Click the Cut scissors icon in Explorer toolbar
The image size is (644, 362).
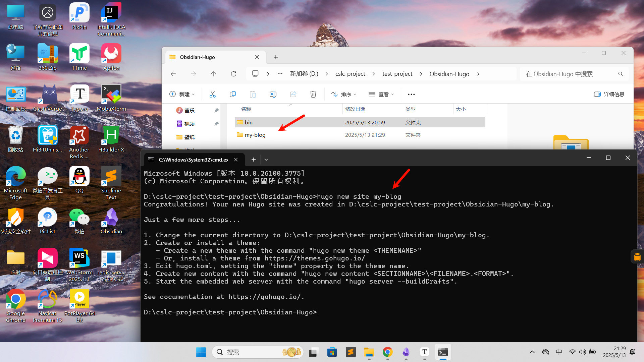tap(212, 94)
